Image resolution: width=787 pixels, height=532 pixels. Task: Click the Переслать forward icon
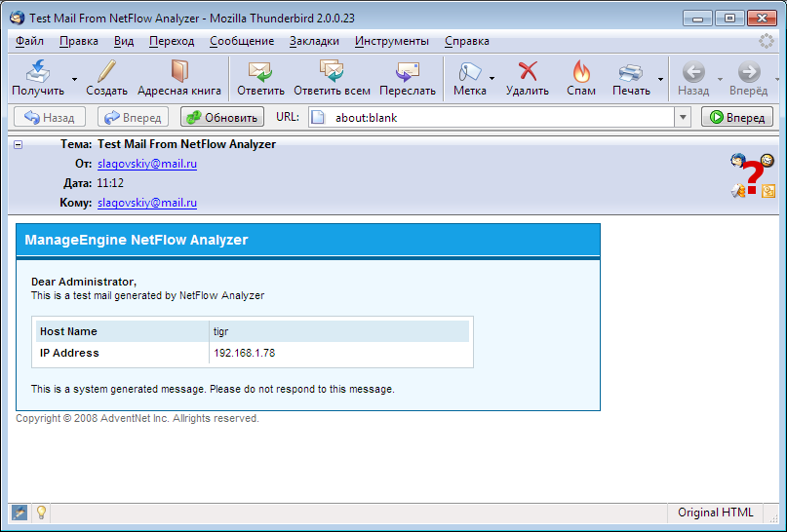pos(407,72)
